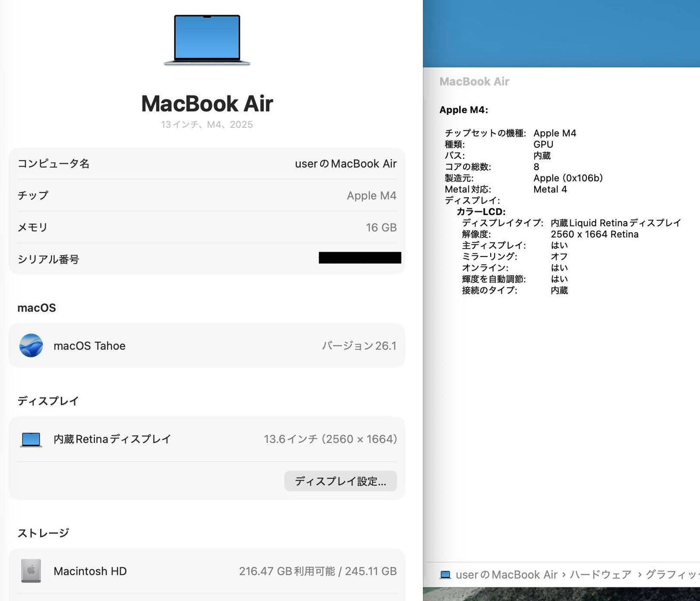Viewport: 700px width, 601px height.
Task: Click the 'macOS' section heading
Action: click(x=37, y=308)
